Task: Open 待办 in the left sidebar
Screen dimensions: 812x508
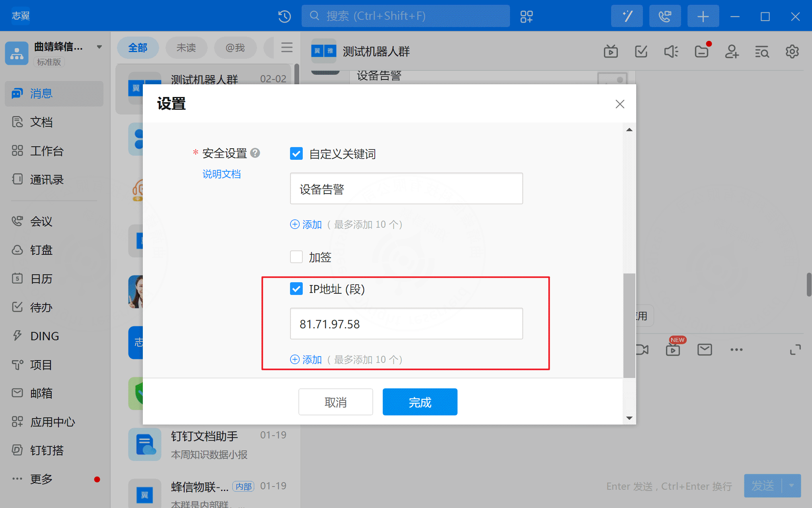Action: point(54,307)
